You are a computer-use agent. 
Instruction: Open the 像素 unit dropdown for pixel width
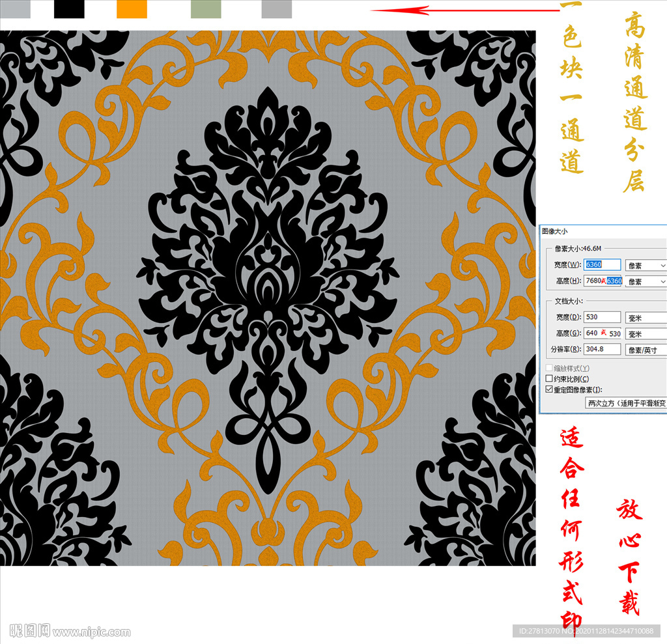point(646,266)
